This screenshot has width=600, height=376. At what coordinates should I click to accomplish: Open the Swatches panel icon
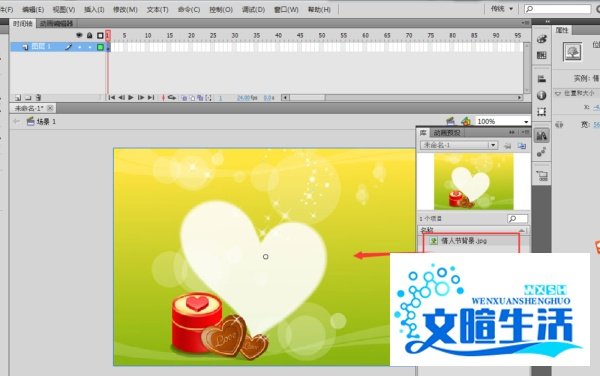541,55
